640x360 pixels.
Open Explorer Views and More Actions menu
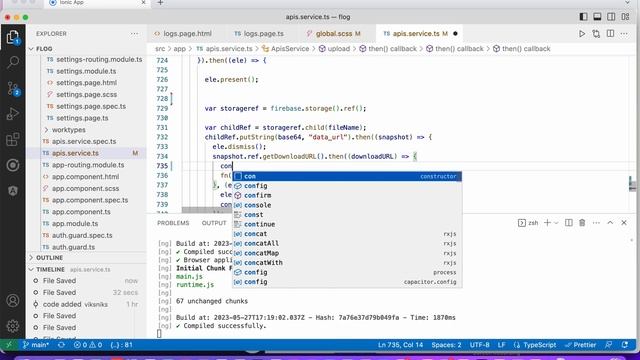[134, 34]
